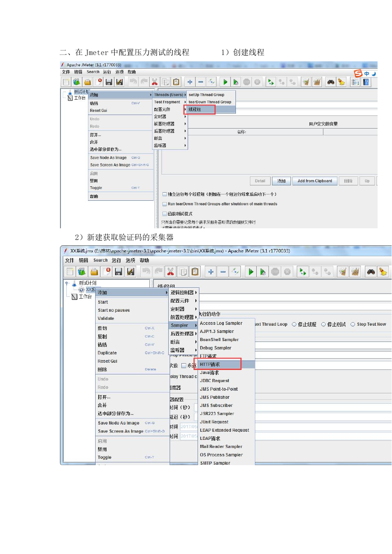Click Clear All icon in lower window toolbar
The width and height of the screenshot is (392, 554).
355,272
